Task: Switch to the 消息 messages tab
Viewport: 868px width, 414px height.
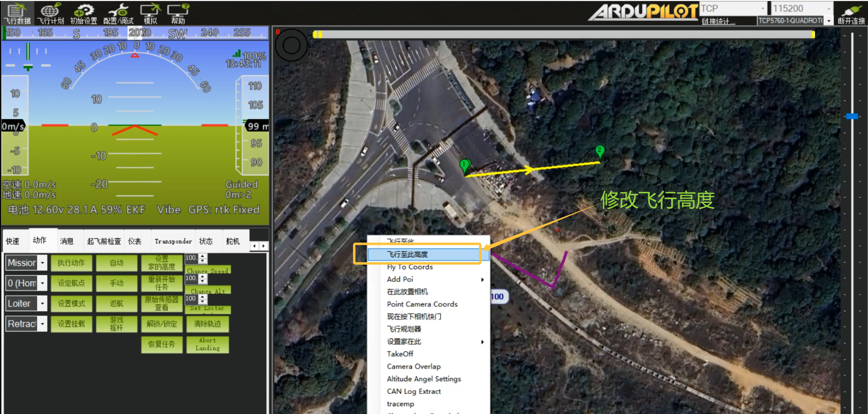Action: pos(67,241)
